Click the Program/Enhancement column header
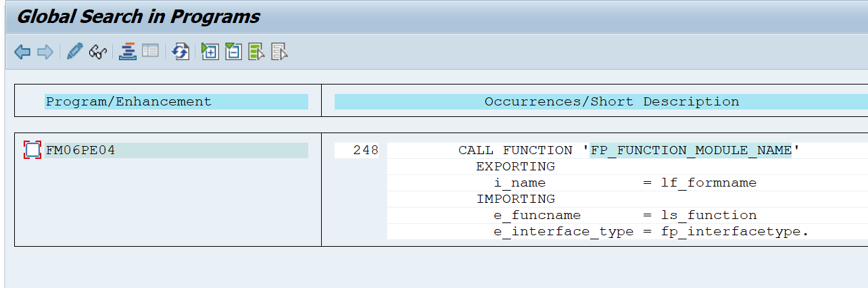This screenshot has height=288, width=868. [x=128, y=102]
